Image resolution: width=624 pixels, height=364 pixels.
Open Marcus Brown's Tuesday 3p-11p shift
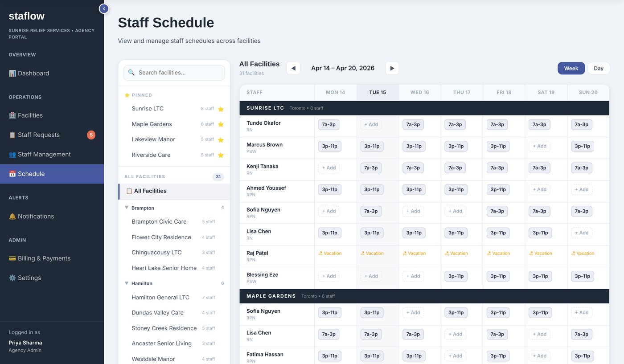pyautogui.click(x=372, y=146)
